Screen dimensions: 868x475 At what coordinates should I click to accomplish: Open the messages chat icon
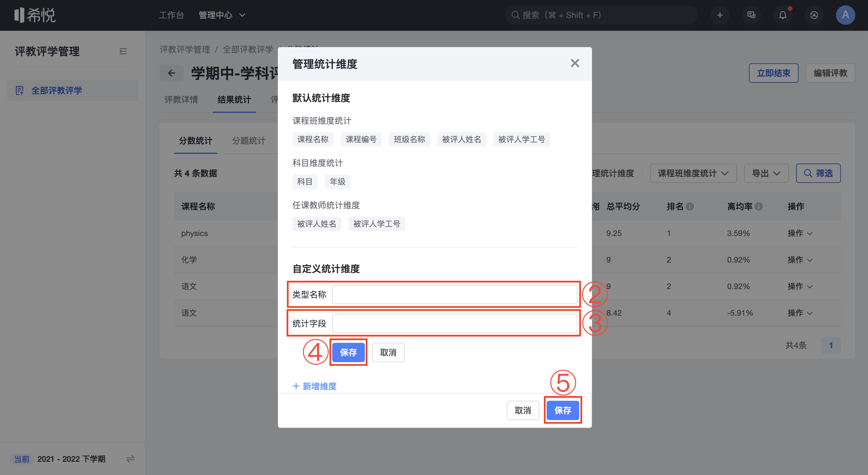(x=751, y=15)
